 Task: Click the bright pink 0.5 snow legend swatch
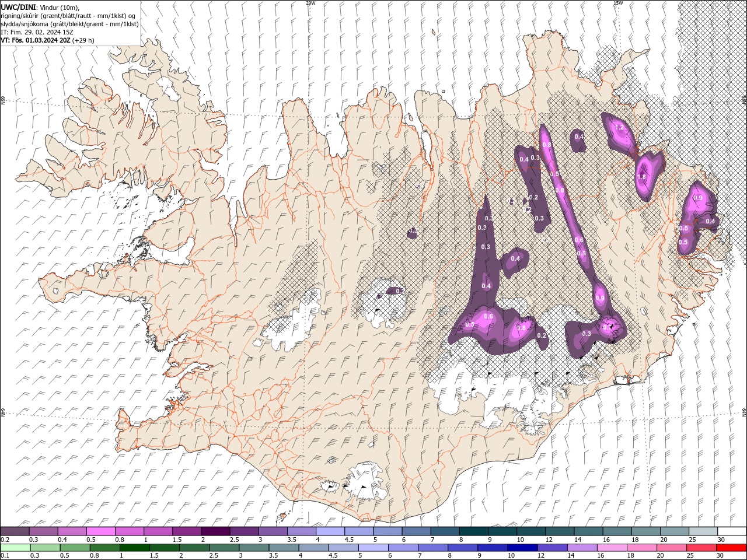[x=100, y=531]
